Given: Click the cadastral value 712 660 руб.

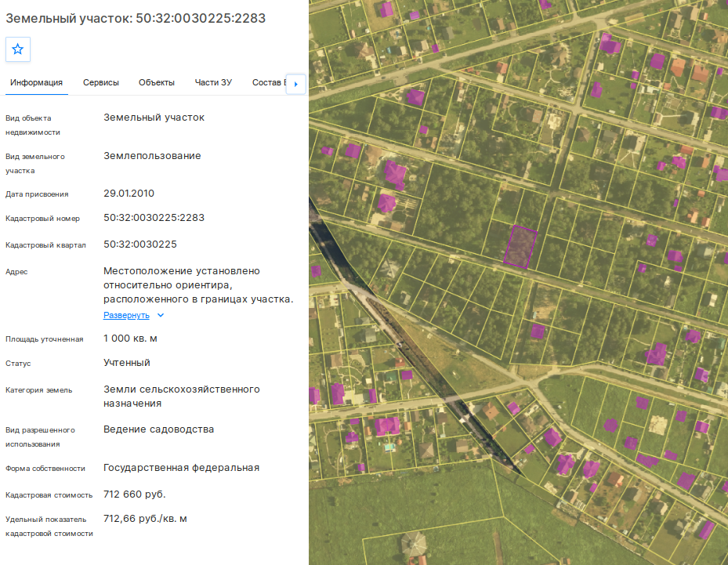Looking at the screenshot, I should [x=134, y=494].
